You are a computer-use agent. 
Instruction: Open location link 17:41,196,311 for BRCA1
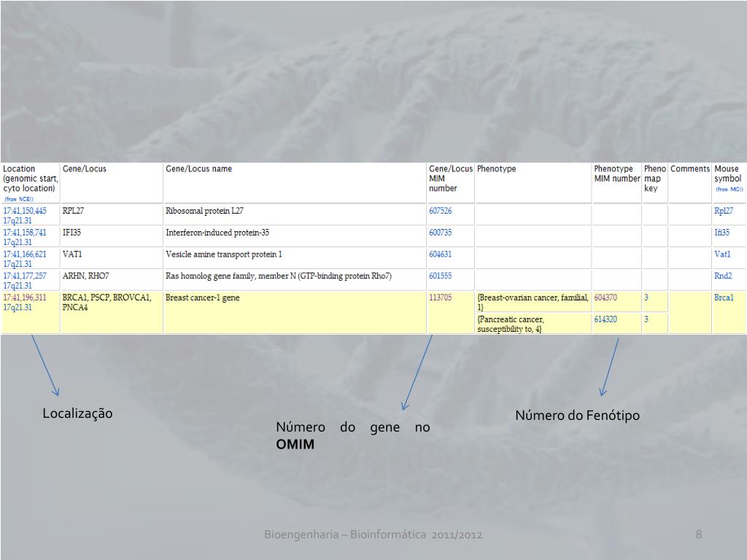pyautogui.click(x=25, y=297)
